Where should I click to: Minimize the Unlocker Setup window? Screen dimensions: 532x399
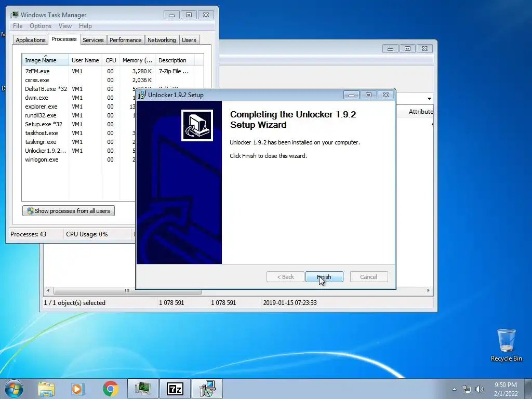point(352,95)
